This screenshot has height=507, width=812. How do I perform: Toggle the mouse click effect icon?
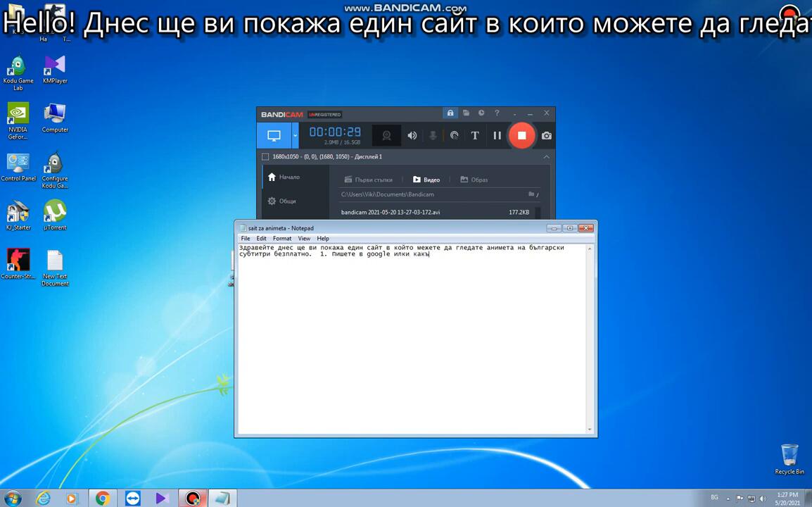(x=455, y=135)
